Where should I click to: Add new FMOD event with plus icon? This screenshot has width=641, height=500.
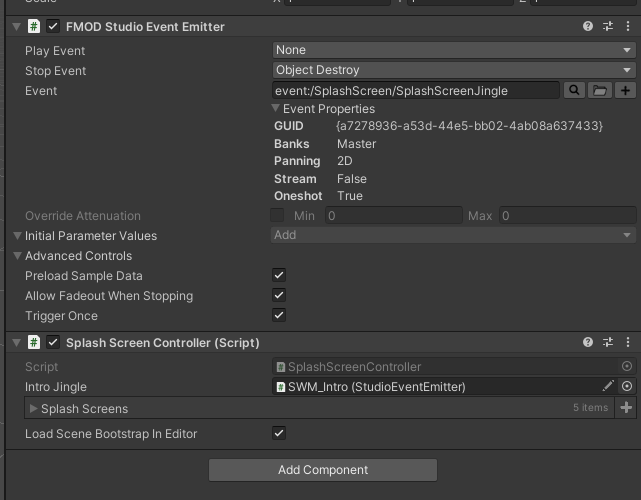coord(625,90)
